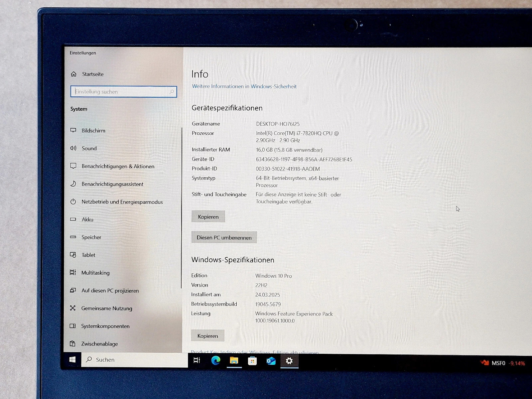Open the Windows Start menu

click(72, 360)
